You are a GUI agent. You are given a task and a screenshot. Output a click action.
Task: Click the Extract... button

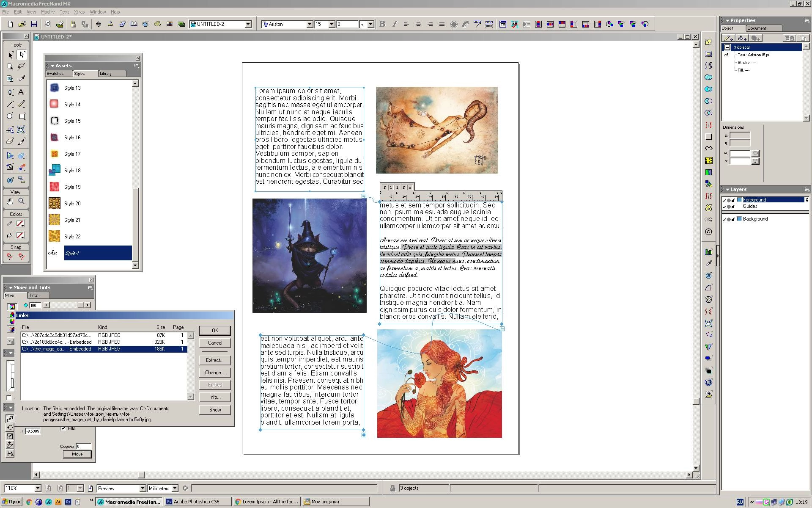coord(215,360)
